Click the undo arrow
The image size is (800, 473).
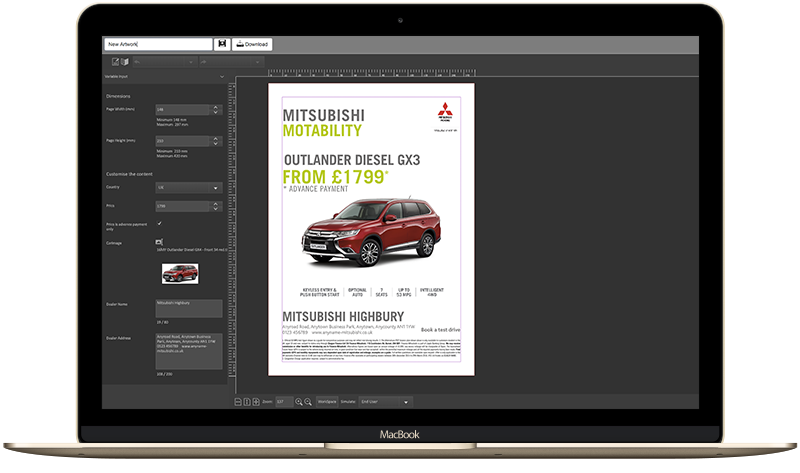coord(137,62)
